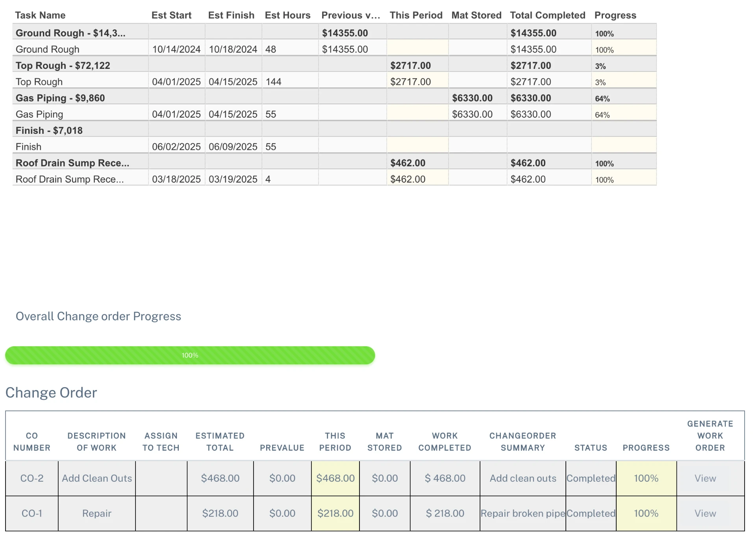The image size is (756, 545).
Task: Edit This Period cell $468.00 for CO-2
Action: tap(335, 478)
